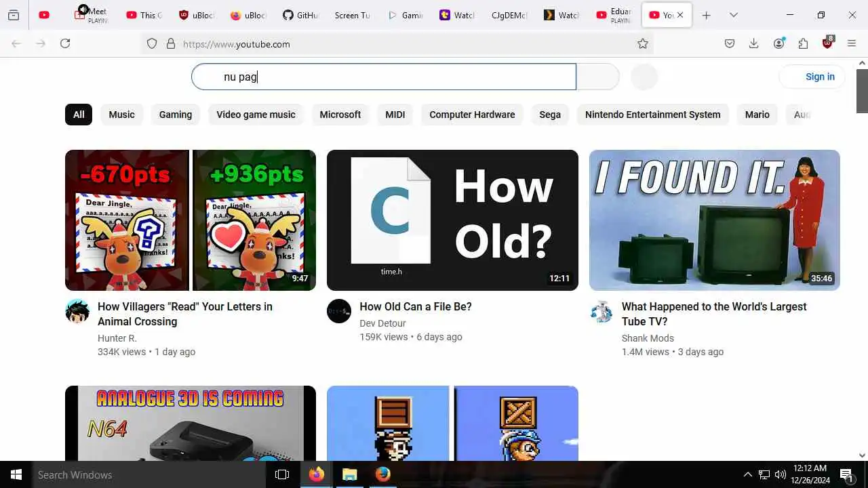Click the site security padlock icon
868x488 pixels.
click(x=171, y=43)
